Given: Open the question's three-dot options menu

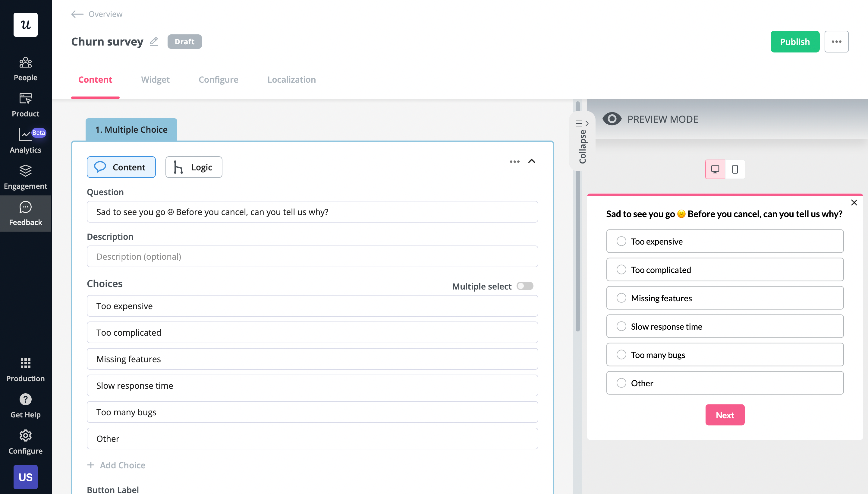Looking at the screenshot, I should click(x=514, y=162).
